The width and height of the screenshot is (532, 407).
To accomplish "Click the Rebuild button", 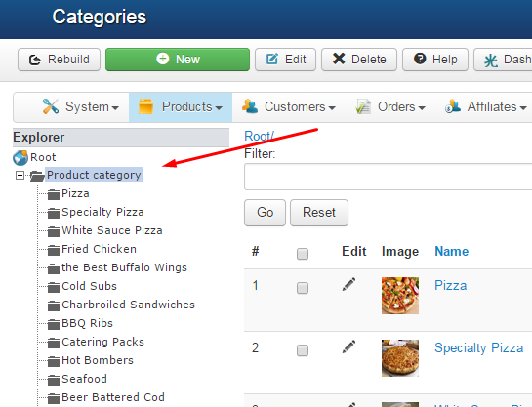I will click(59, 60).
